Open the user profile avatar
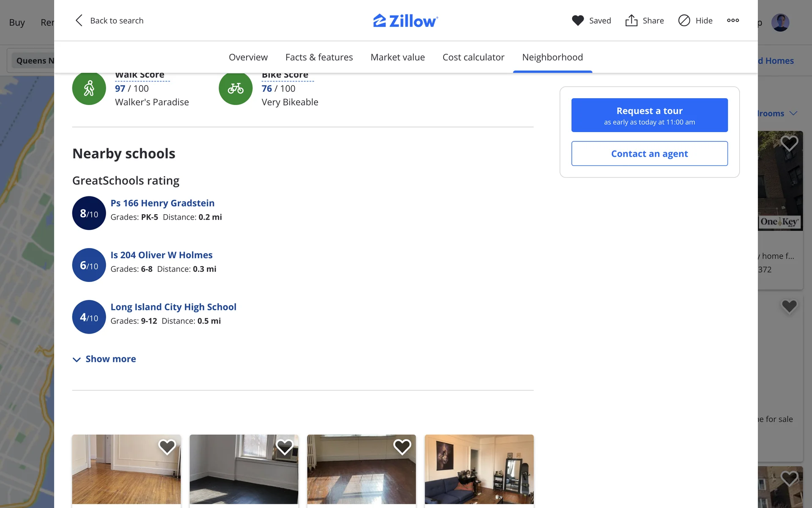The width and height of the screenshot is (812, 508). coord(780,22)
